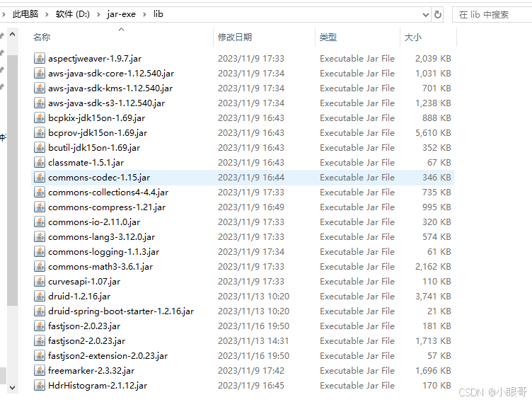Select the file name aws-java-sdk-core-1.12.540.jar
This screenshot has width=532, height=402.
111,74
